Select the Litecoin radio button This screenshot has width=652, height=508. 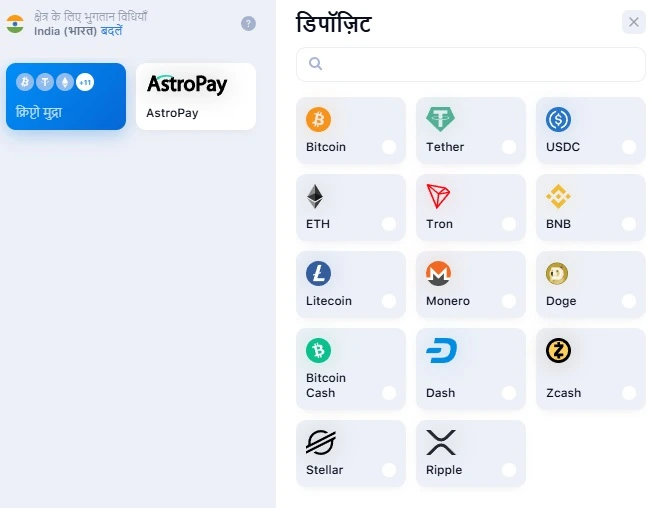(x=389, y=301)
